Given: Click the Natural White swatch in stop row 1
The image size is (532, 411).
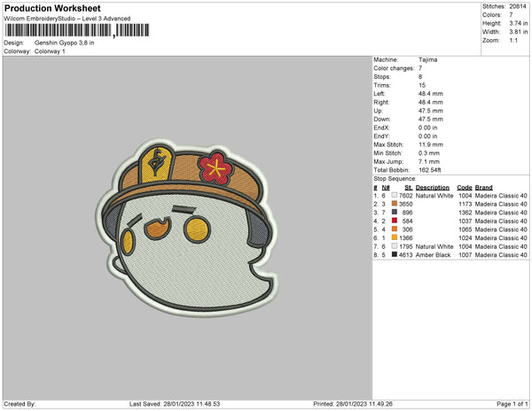Looking at the screenshot, I should pos(395,195).
